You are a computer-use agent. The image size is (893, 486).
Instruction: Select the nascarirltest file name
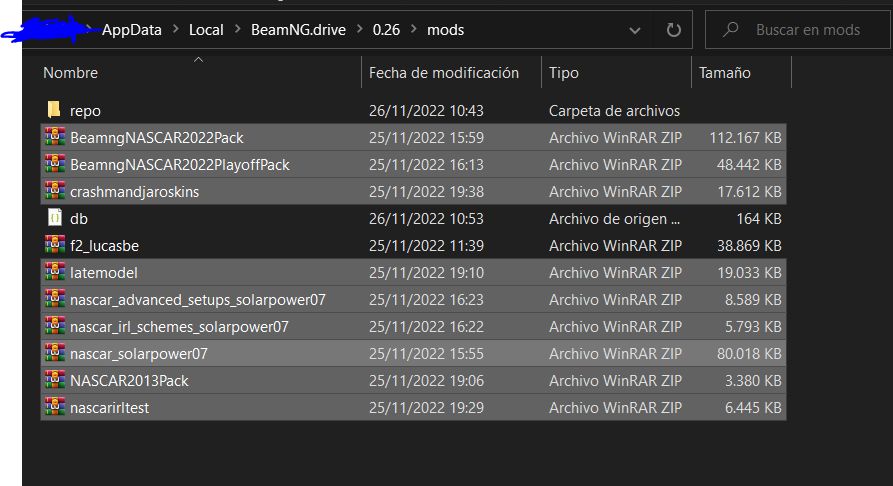tap(109, 408)
